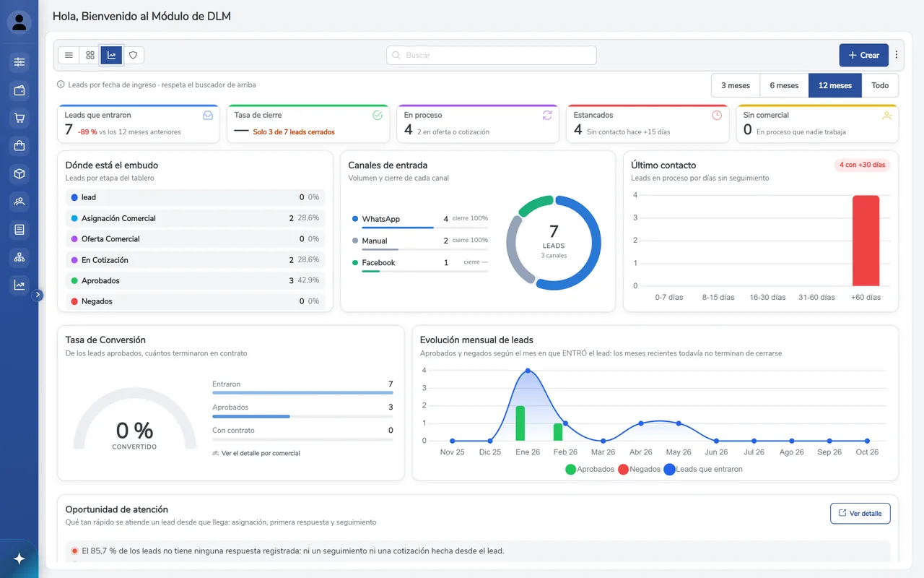
Task: Click the 4 con +30 días badge
Action: click(862, 165)
